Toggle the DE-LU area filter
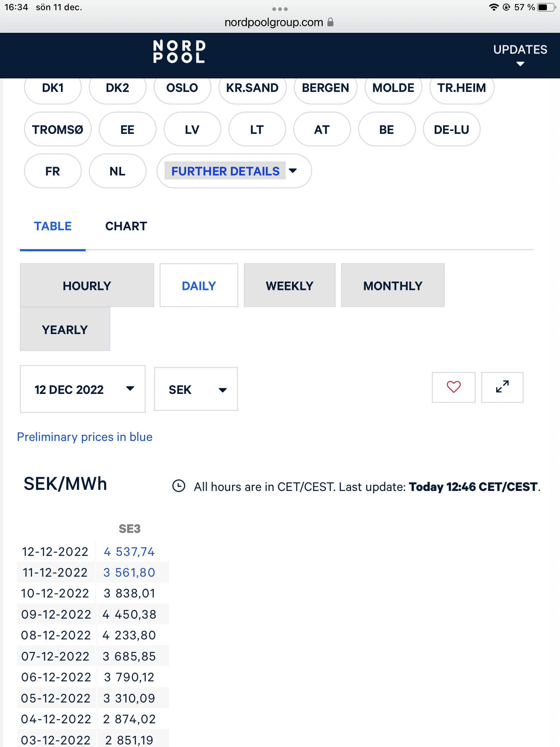This screenshot has width=560, height=747. 451,129
